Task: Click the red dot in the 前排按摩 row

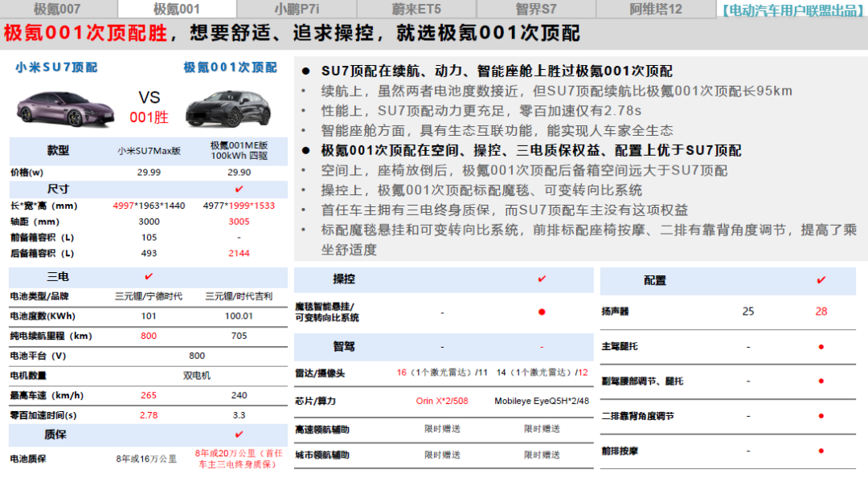Action: [x=821, y=450]
